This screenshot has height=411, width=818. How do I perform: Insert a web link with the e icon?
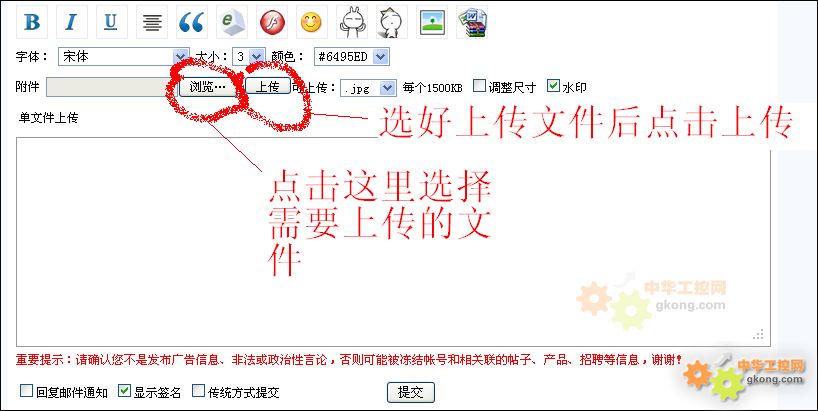(x=232, y=22)
